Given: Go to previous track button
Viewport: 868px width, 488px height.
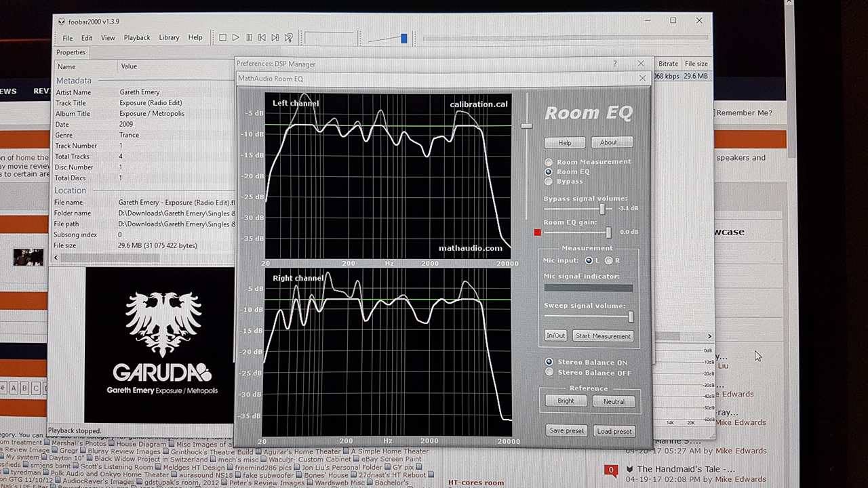Looking at the screenshot, I should (262, 38).
